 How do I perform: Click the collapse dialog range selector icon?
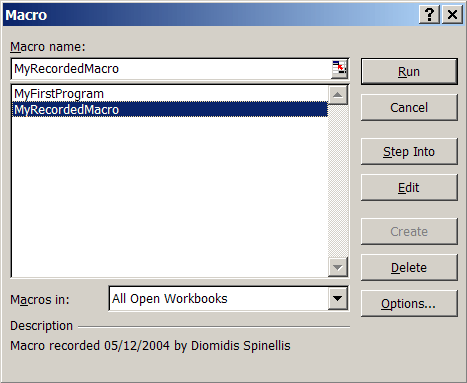(x=339, y=69)
